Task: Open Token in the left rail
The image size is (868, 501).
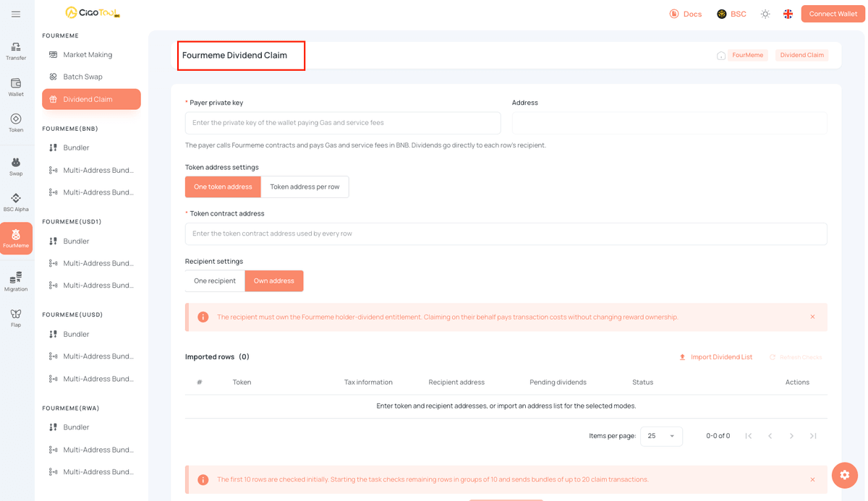Action: [16, 123]
